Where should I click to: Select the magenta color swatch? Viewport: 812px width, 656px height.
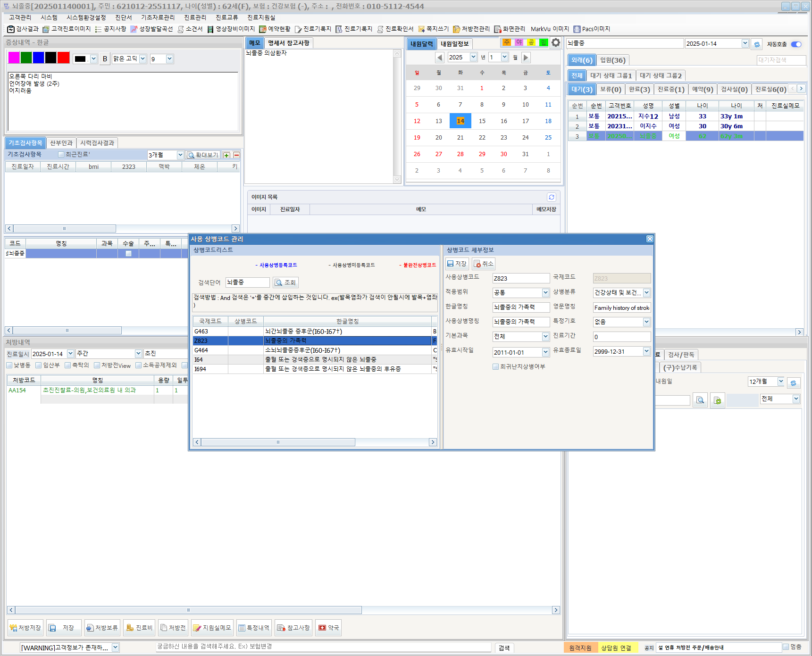(x=14, y=58)
